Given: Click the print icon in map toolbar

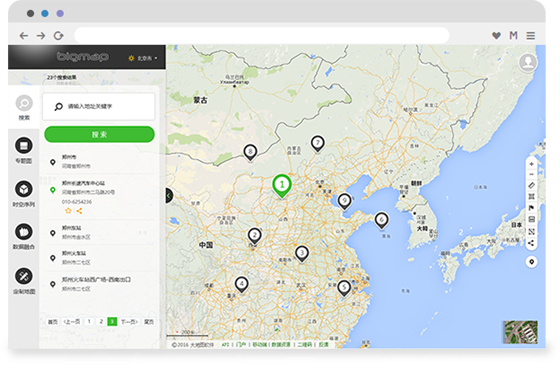Looking at the screenshot, I should tap(531, 220).
